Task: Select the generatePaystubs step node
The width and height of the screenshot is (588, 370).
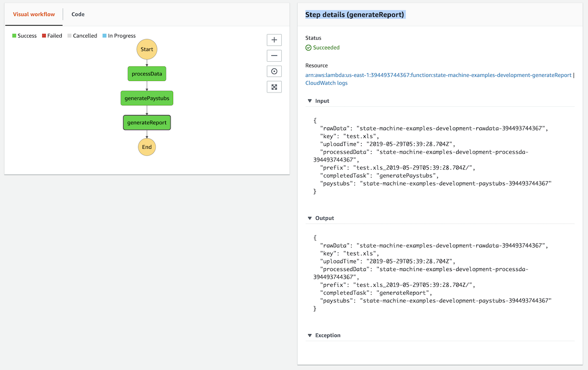Action: tap(147, 98)
